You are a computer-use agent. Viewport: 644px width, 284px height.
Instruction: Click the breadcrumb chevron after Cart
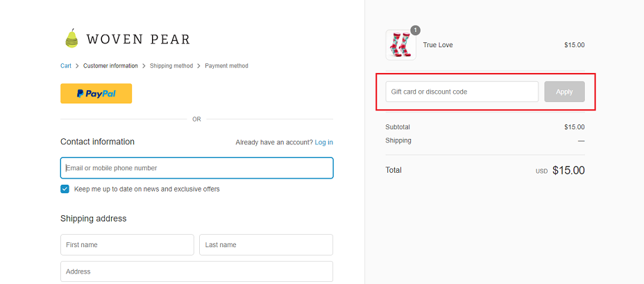click(x=77, y=66)
